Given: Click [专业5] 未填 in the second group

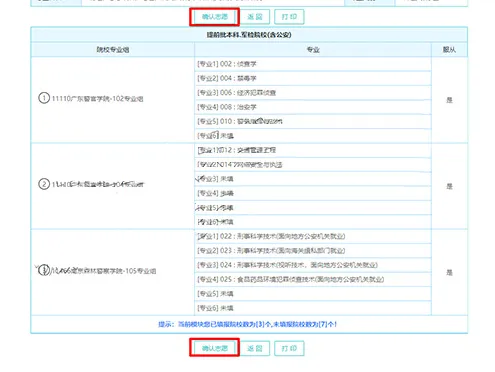Looking at the screenshot, I should point(313,208).
